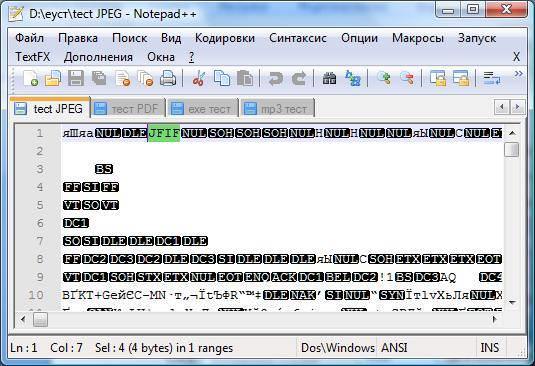This screenshot has width=535, height=366.
Task: Open the Кодировки menu
Action: pyautogui.click(x=225, y=38)
